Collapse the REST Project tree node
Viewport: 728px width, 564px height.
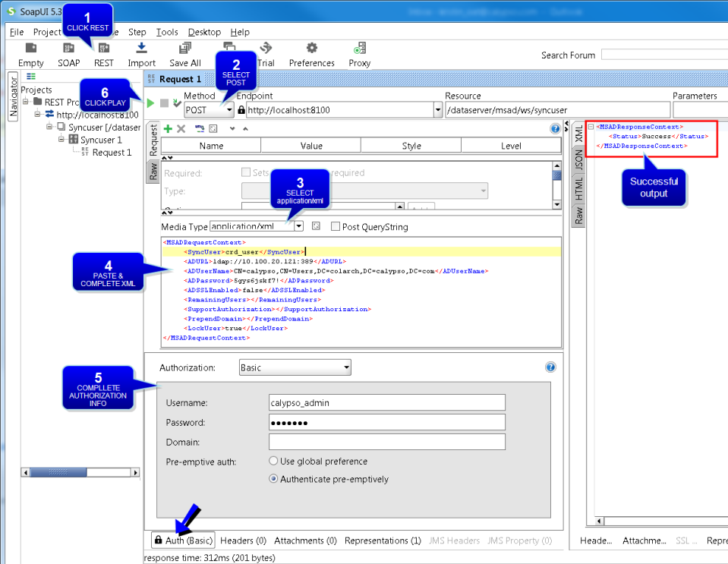[x=26, y=102]
